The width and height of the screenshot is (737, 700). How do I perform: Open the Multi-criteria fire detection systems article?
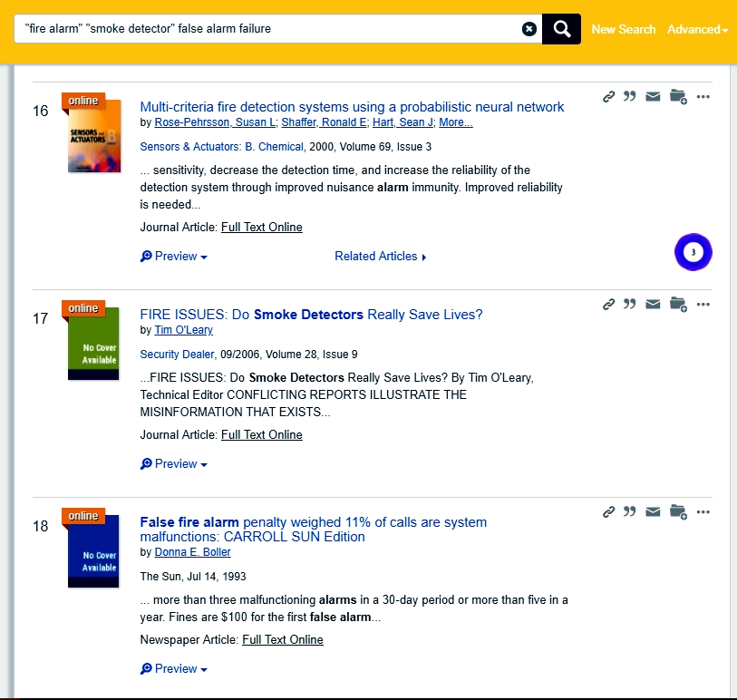(x=352, y=107)
